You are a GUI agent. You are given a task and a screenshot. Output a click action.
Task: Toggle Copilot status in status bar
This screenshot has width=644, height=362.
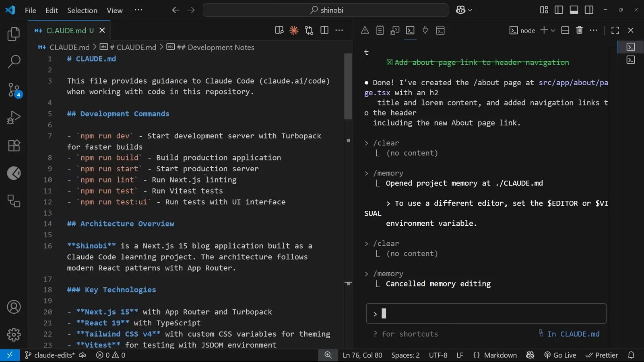tap(530, 355)
